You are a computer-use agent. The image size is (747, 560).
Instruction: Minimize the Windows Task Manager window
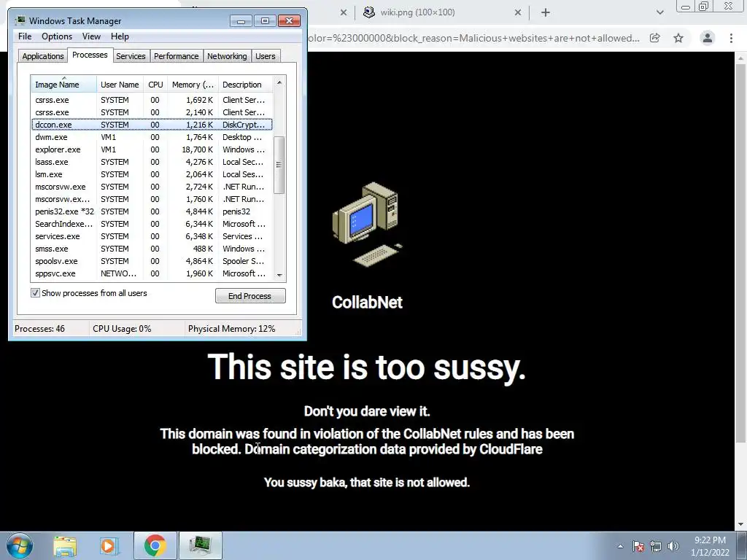tap(241, 21)
